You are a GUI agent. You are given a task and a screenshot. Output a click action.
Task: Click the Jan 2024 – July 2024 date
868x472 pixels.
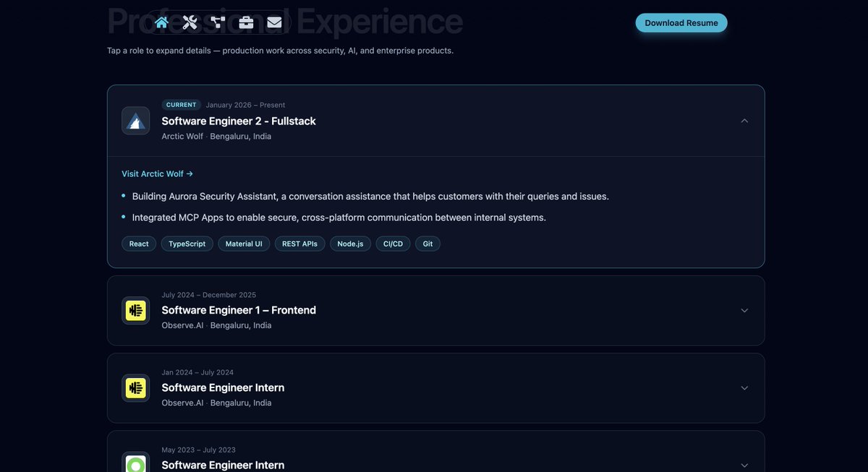click(197, 372)
